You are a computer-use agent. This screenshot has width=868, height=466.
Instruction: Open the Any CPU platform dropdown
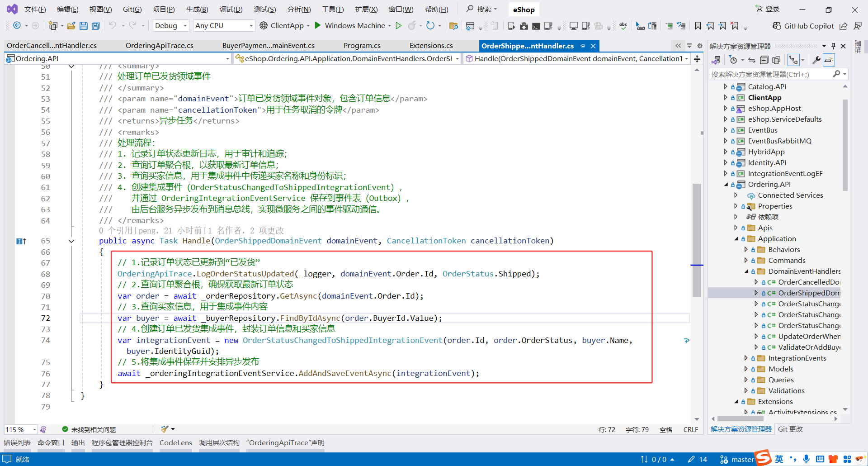click(224, 26)
